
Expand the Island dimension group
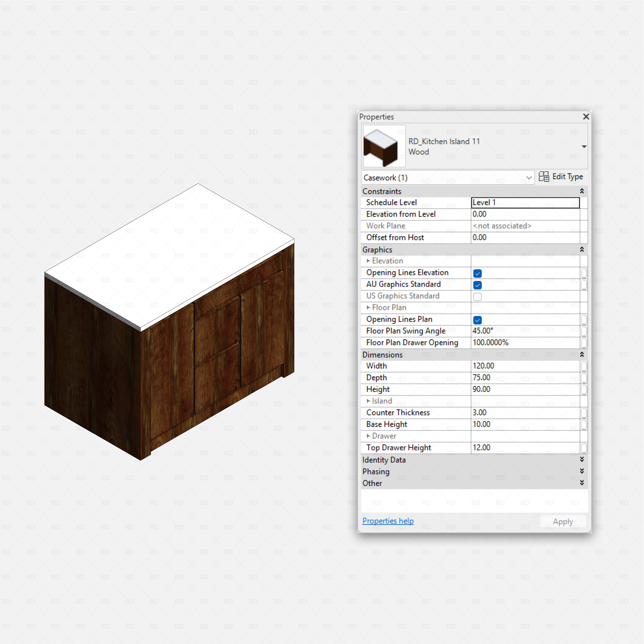(368, 401)
